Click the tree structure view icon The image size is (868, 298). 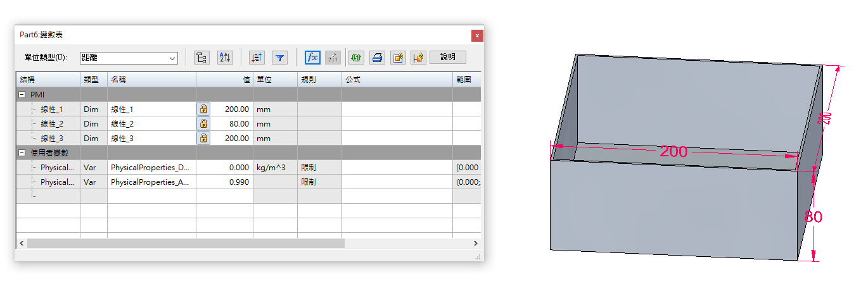(x=201, y=58)
